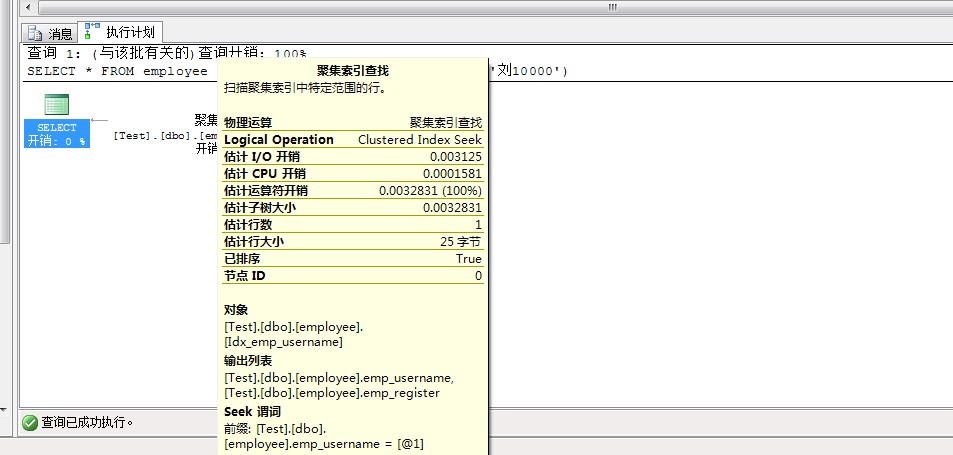Click the green query success status icon

(x=30, y=423)
